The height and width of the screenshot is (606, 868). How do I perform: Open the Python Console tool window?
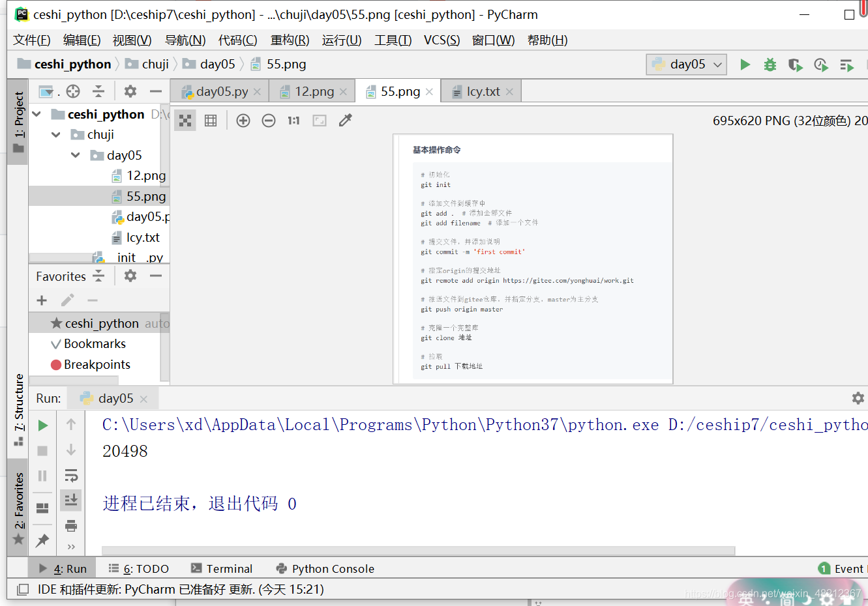(325, 569)
